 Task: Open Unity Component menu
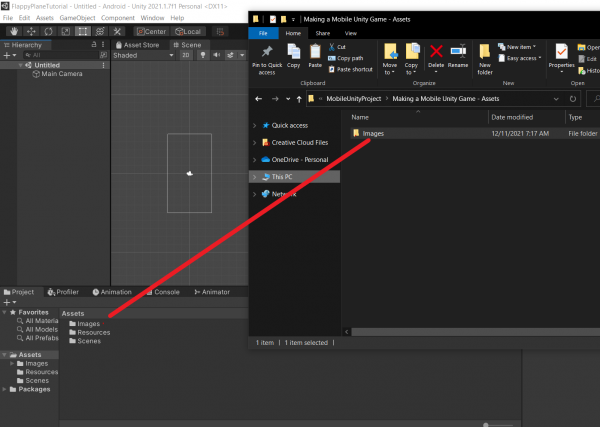pos(117,18)
